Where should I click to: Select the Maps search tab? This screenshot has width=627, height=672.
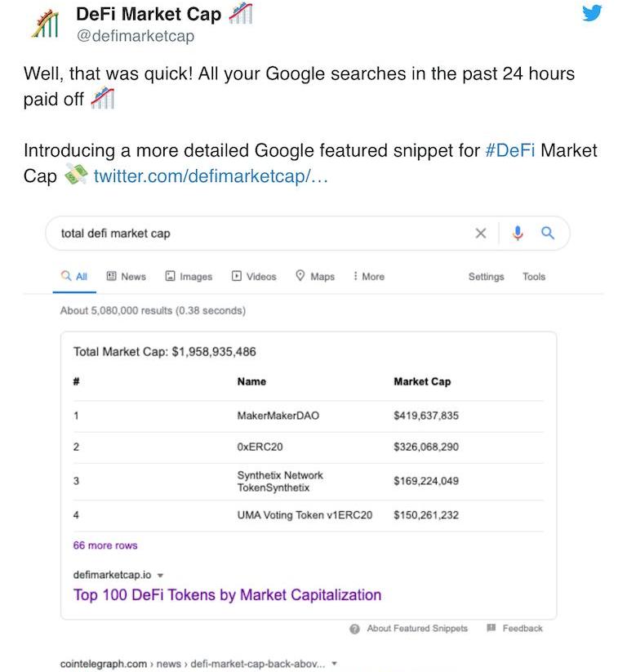pos(315,277)
